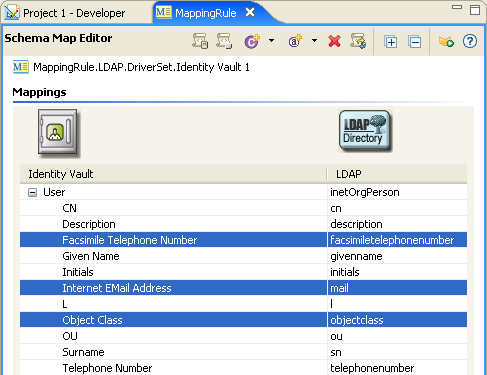The image size is (487, 375).
Task: Click the LDAP Directory application image
Action: [x=365, y=131]
